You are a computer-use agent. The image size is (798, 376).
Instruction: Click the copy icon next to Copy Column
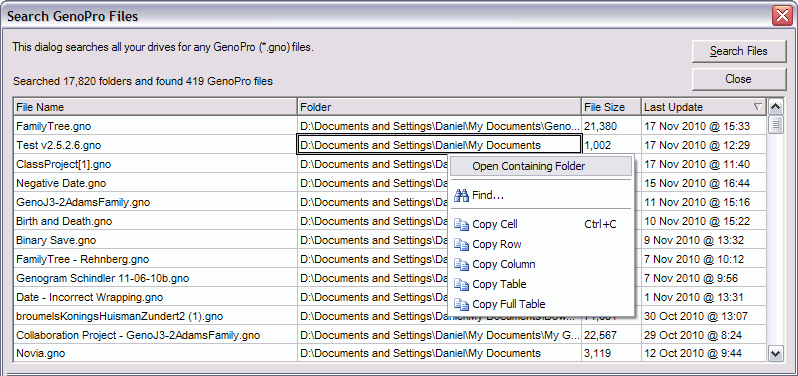pyautogui.click(x=461, y=265)
